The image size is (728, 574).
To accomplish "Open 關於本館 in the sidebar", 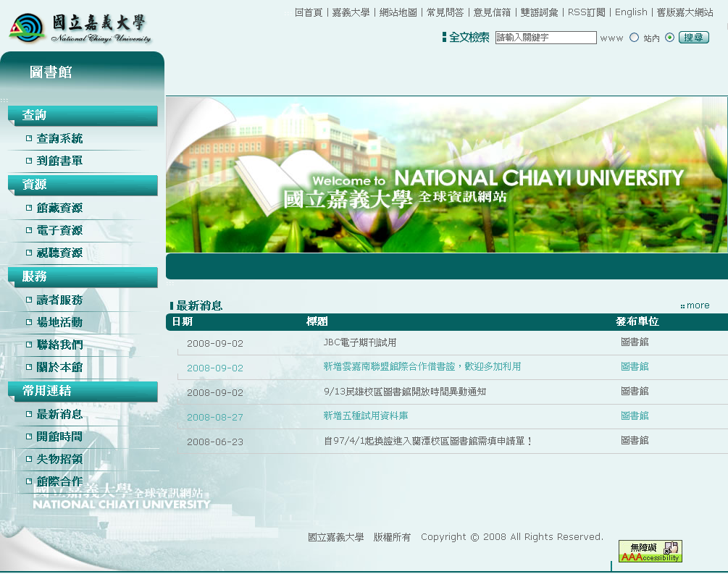I will coord(59,367).
